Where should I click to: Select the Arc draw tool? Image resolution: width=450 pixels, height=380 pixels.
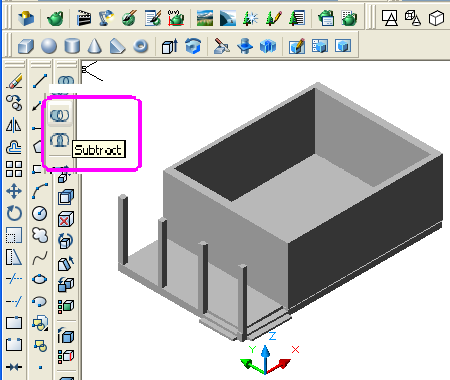point(40,191)
